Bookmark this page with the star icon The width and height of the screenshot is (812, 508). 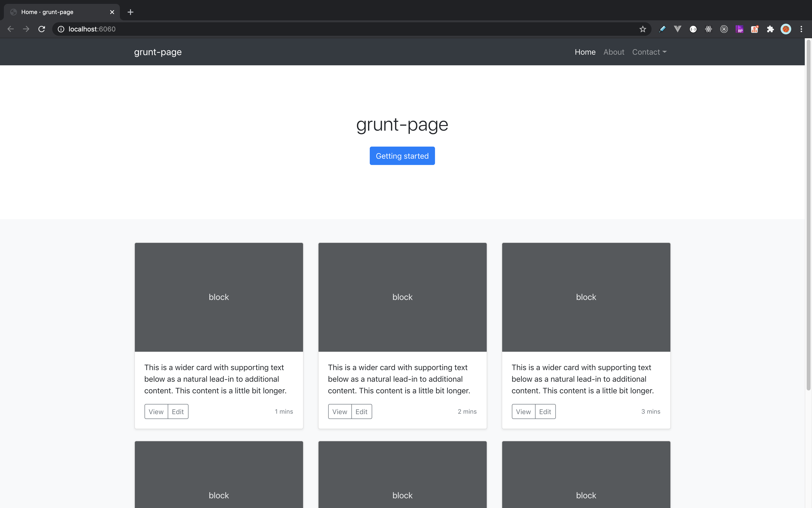point(643,29)
